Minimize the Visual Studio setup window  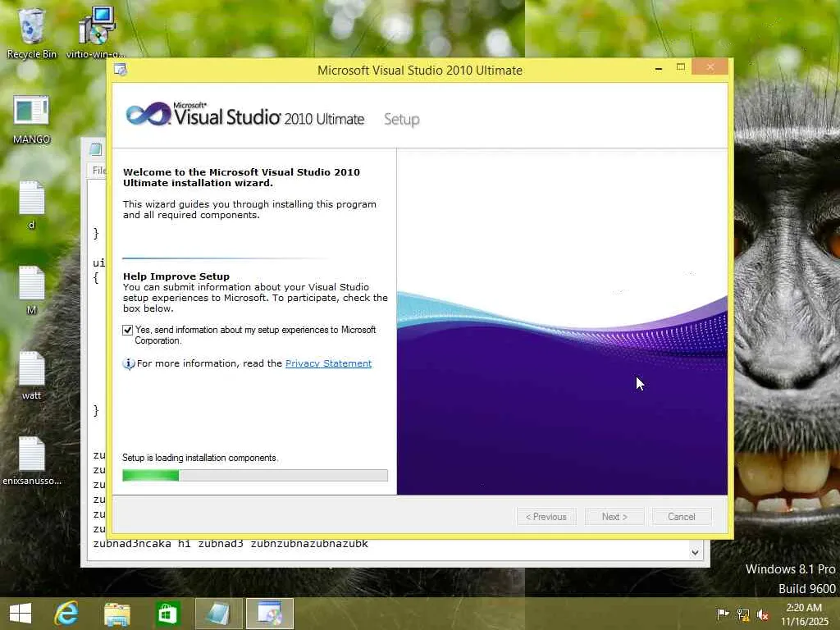coord(659,68)
